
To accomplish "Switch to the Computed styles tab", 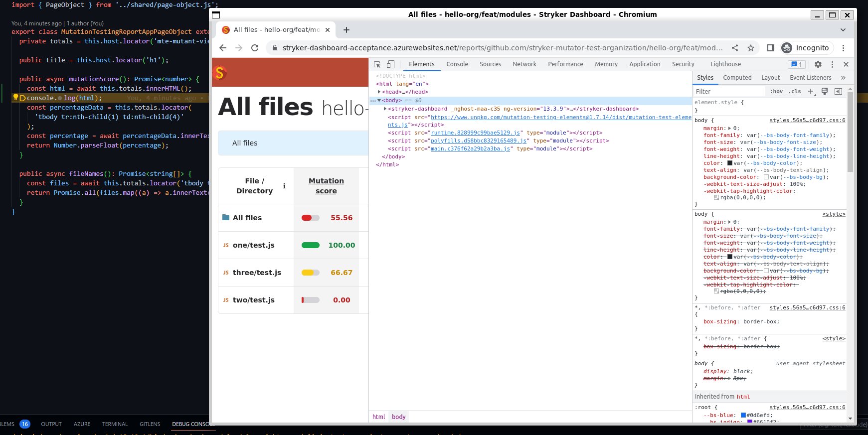I will 737,78.
